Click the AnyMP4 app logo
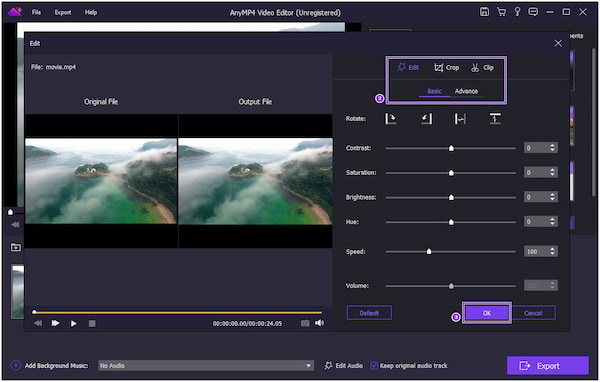This screenshot has width=600, height=382. pos(15,12)
